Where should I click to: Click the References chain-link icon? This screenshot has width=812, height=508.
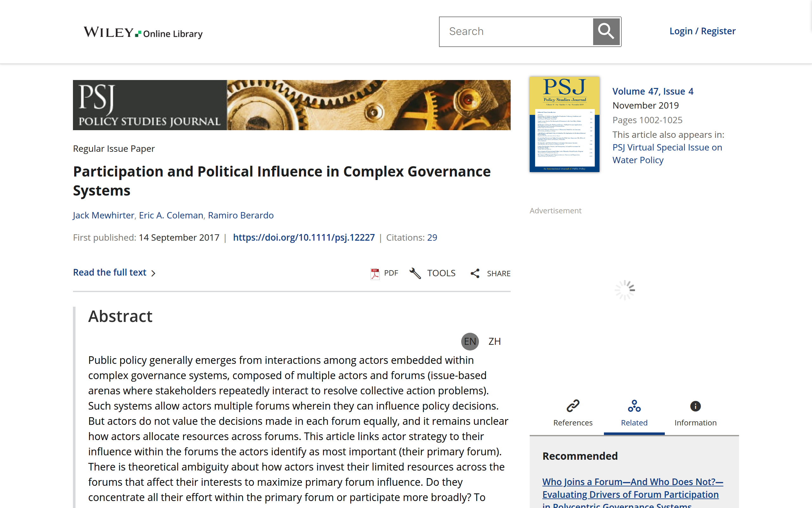573,406
